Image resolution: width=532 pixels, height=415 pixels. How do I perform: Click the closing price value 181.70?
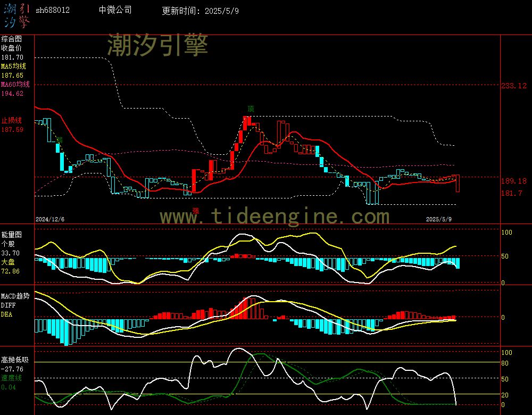coord(12,57)
